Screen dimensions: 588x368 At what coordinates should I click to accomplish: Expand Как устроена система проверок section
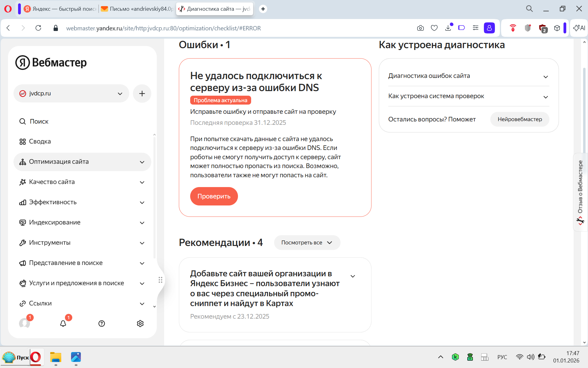468,96
